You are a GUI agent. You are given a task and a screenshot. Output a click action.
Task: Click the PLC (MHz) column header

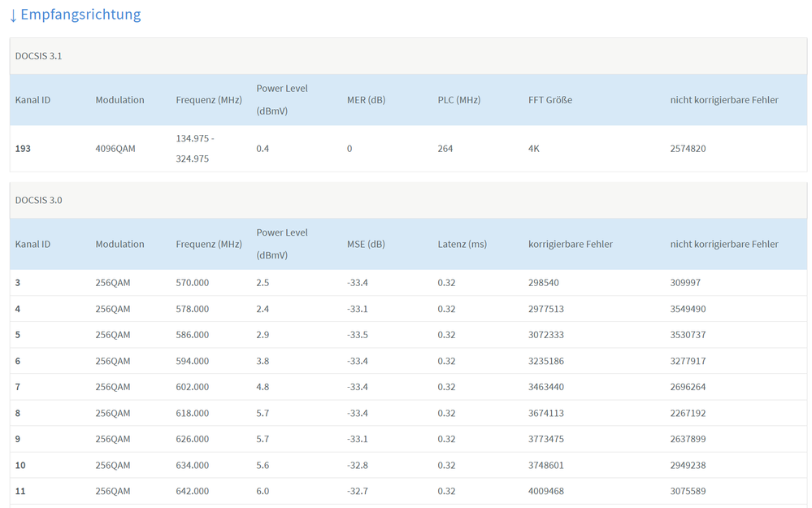click(x=458, y=100)
